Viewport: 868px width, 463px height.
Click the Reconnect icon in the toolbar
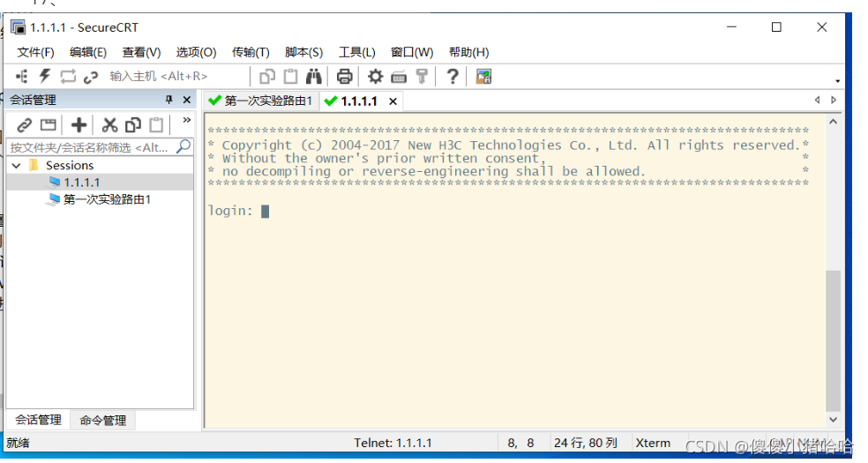click(68, 77)
